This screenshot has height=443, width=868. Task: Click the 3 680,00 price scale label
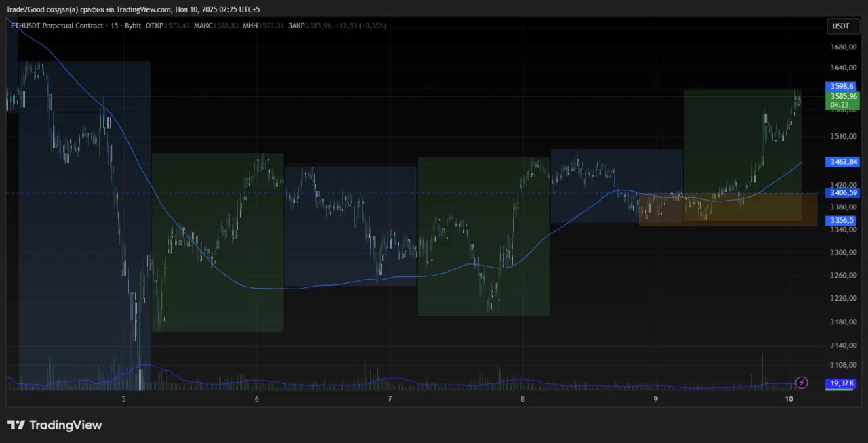[843, 47]
